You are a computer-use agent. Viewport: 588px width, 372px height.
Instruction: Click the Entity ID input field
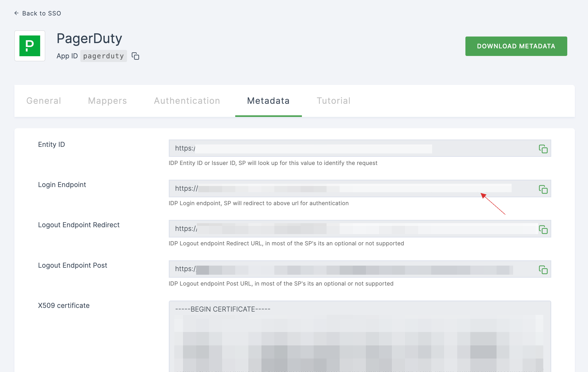[360, 148]
